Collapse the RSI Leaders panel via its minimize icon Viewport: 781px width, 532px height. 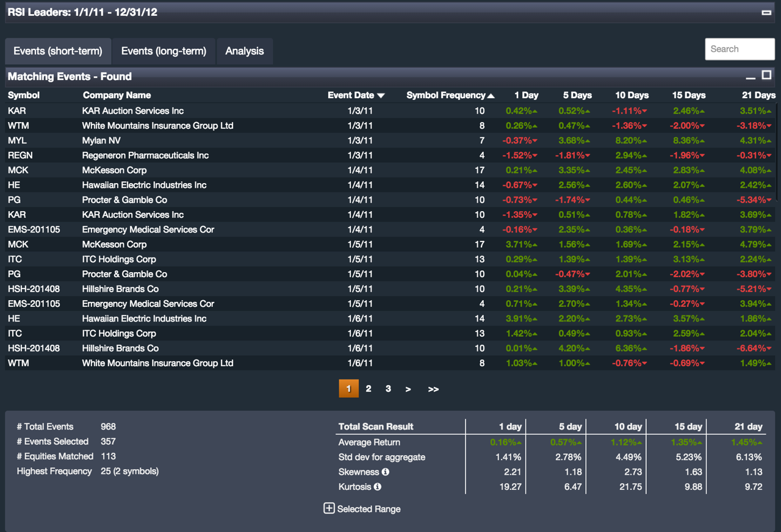pyautogui.click(x=765, y=12)
